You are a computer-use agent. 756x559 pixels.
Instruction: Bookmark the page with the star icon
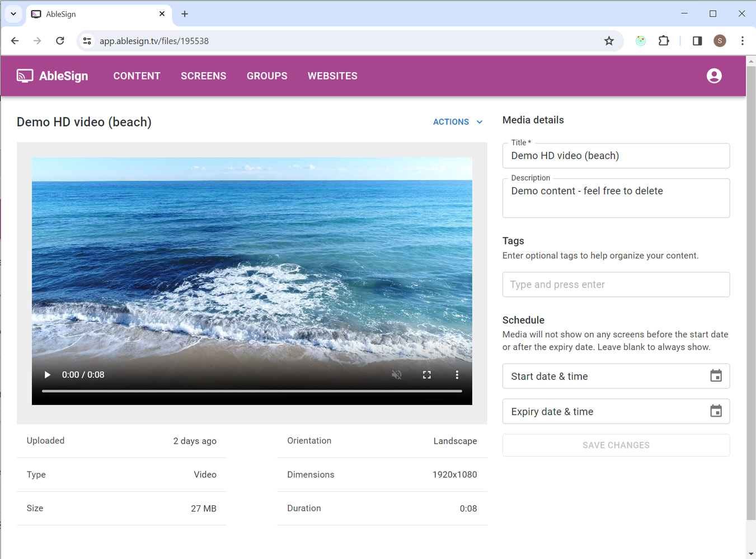click(609, 40)
